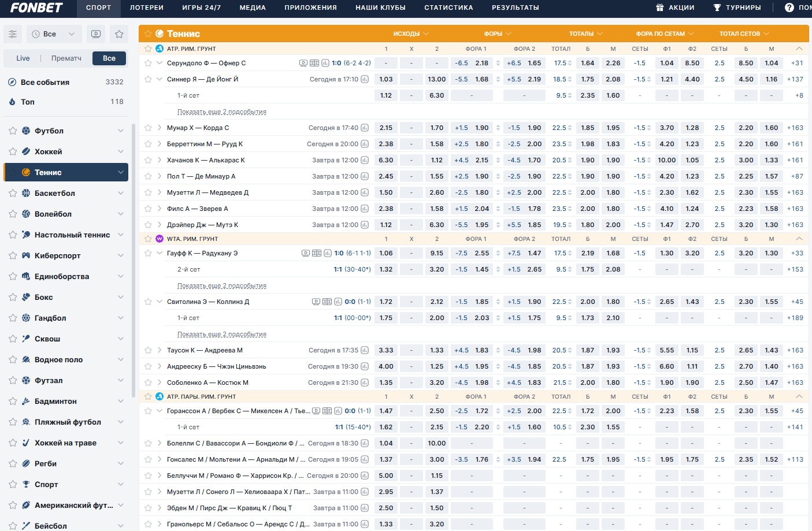The width and height of the screenshot is (812, 531).
Task: Favorite the WTA. РИМ. ГРУНТ tournament
Action: pyautogui.click(x=148, y=239)
